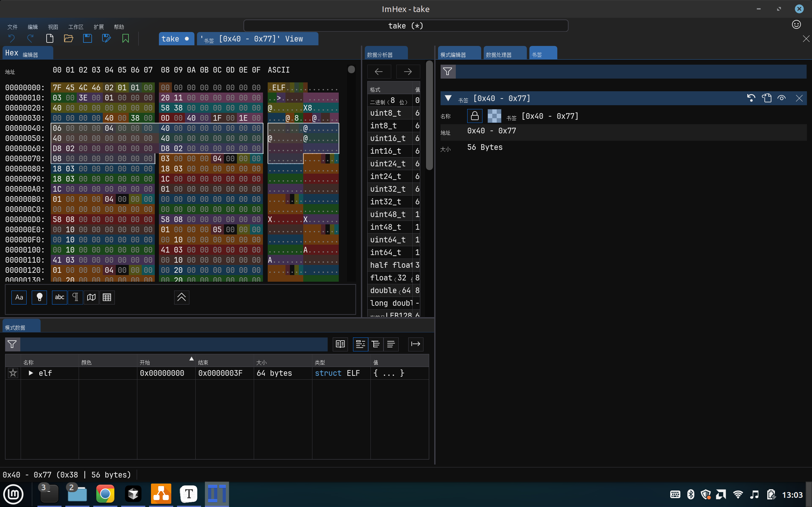Image resolution: width=812 pixels, height=507 pixels.
Task: Open the 工作区 menu
Action: (75, 27)
